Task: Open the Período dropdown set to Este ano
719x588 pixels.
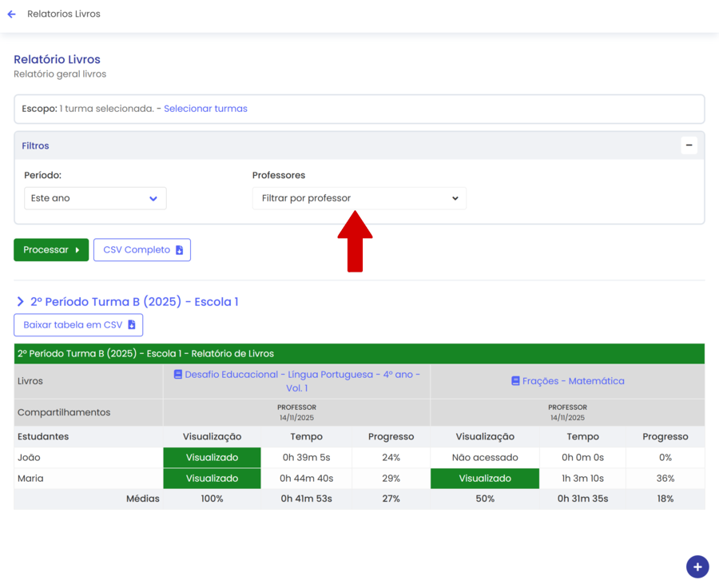Action: [95, 198]
